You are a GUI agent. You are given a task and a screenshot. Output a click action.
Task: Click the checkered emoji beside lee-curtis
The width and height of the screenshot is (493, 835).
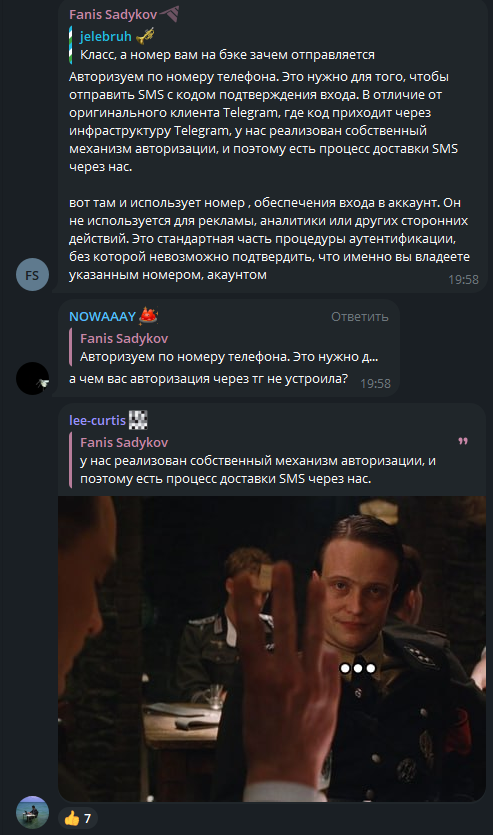(138, 420)
